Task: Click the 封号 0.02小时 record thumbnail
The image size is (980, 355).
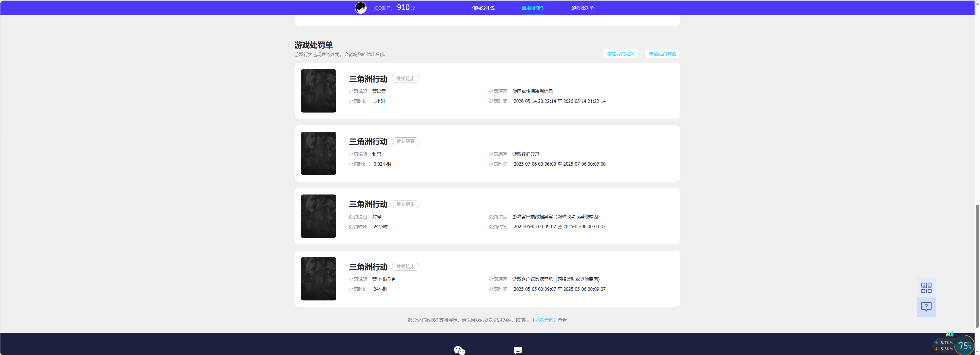Action: click(x=318, y=154)
